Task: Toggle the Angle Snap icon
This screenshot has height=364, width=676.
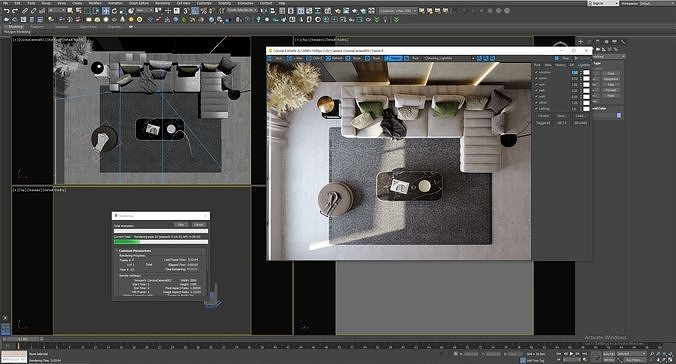Action: pos(195,10)
